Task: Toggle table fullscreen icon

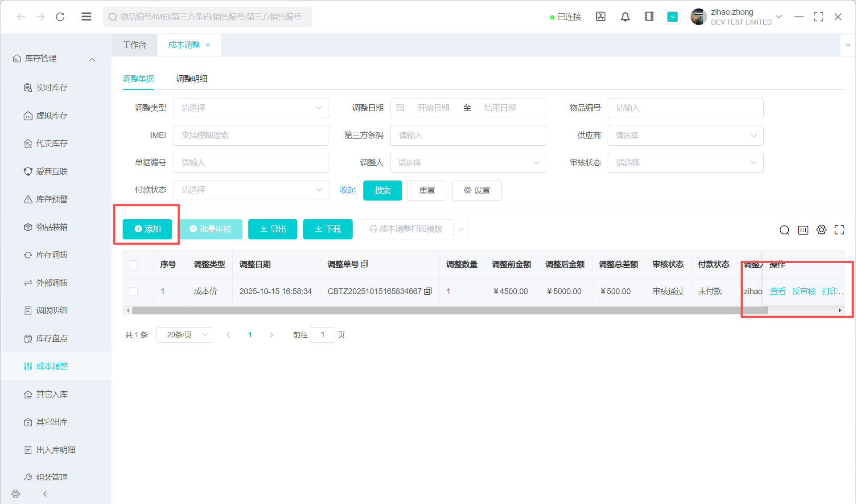Action: (x=840, y=230)
